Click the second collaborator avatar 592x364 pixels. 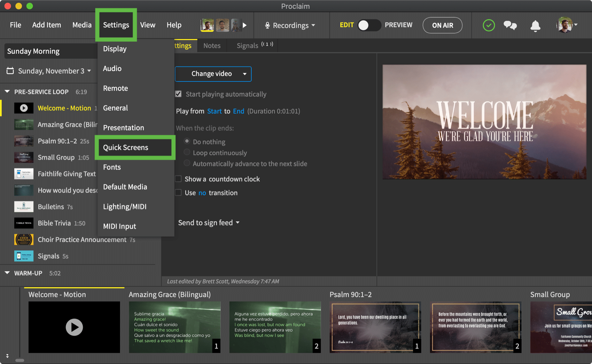[x=222, y=25]
